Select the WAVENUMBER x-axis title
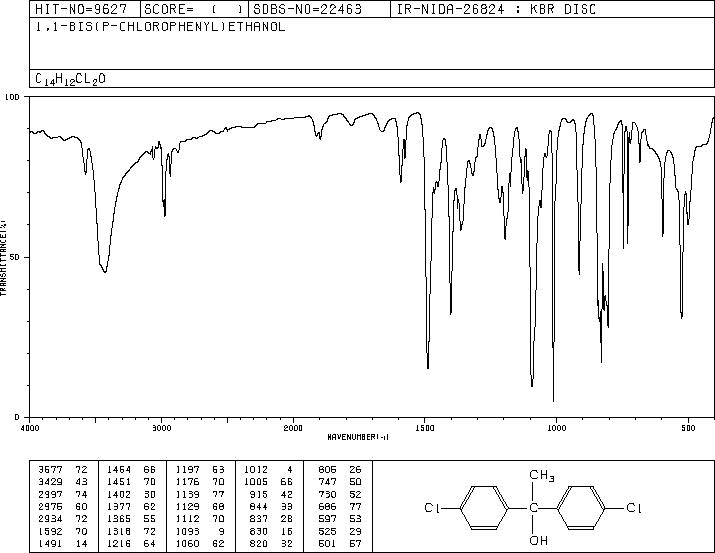The height and width of the screenshot is (553, 715). click(358, 437)
